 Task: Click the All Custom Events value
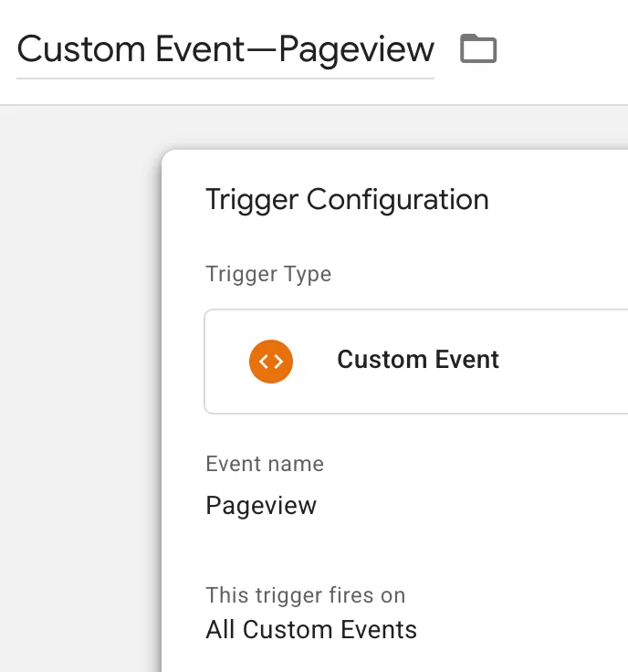point(311,630)
